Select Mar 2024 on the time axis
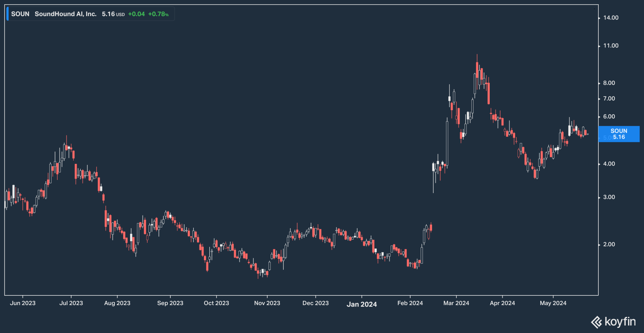The width and height of the screenshot is (644, 333). pyautogui.click(x=456, y=303)
